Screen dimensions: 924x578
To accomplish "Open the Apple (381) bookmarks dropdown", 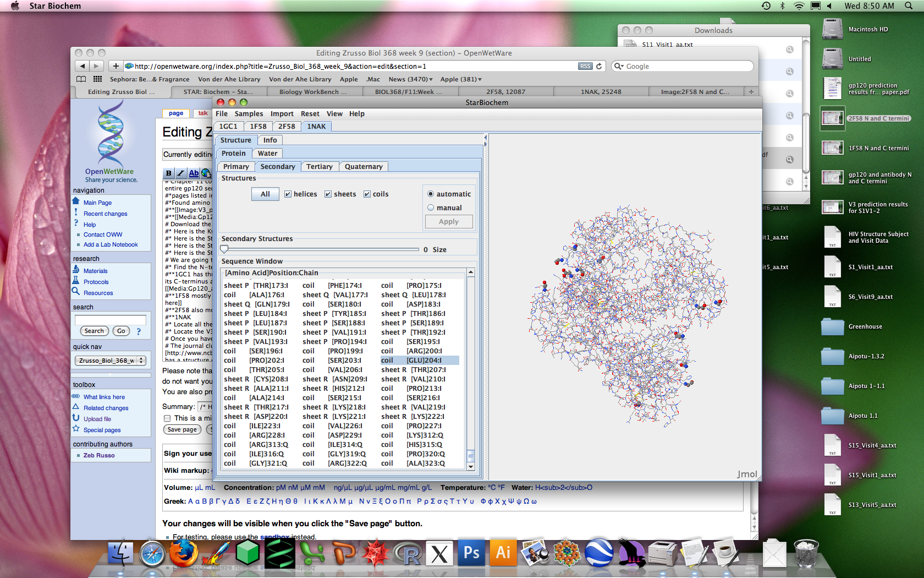I will [x=461, y=79].
